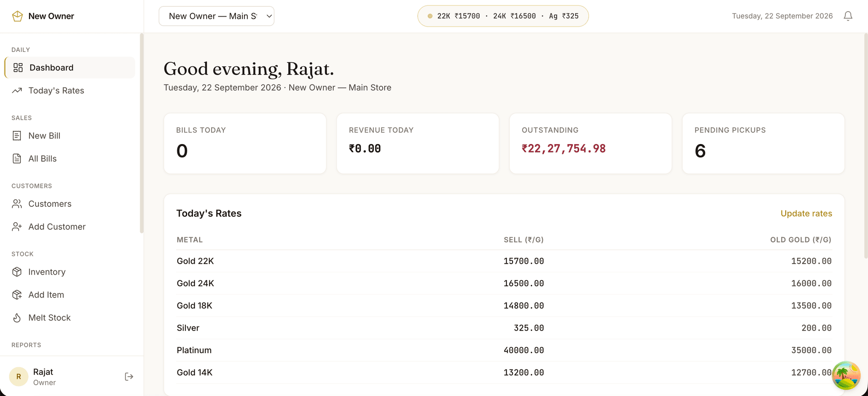Click the All Bills document icon
Image resolution: width=868 pixels, height=396 pixels.
tap(17, 158)
